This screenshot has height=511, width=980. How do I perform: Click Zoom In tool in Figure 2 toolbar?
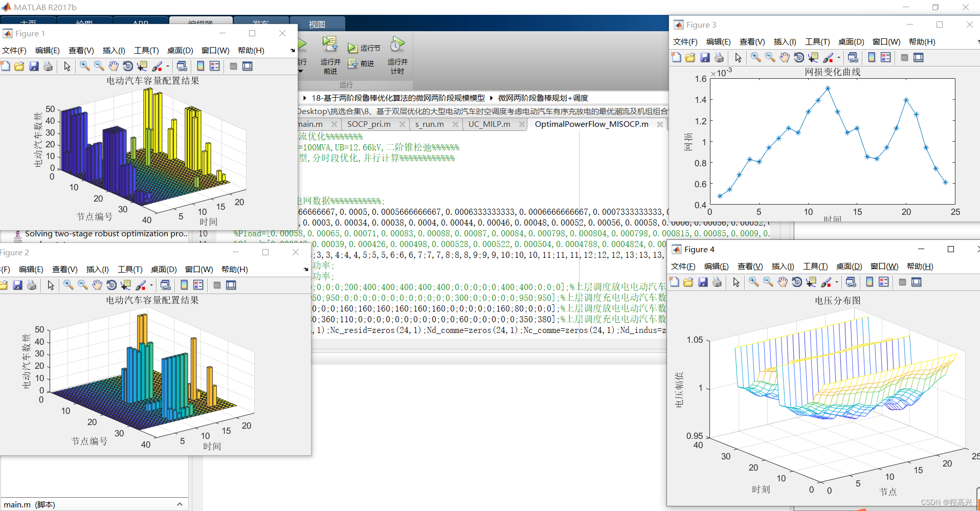(x=69, y=285)
